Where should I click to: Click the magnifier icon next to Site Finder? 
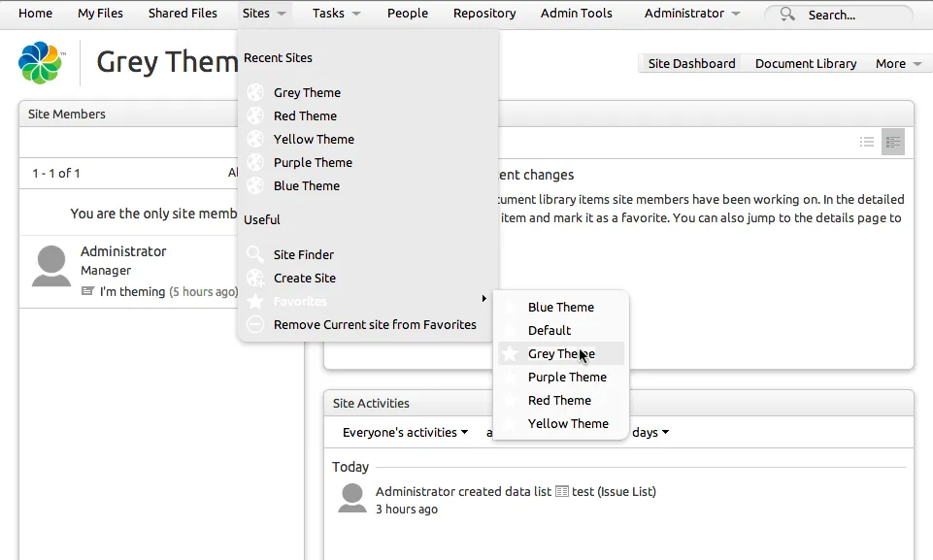(x=255, y=254)
